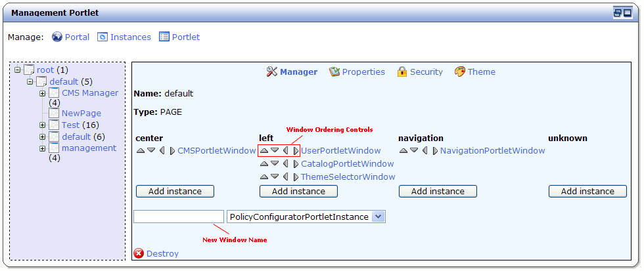The height and width of the screenshot is (271, 644).
Task: Click move-down arrow for NavigationPortletWindow
Action: 414,151
